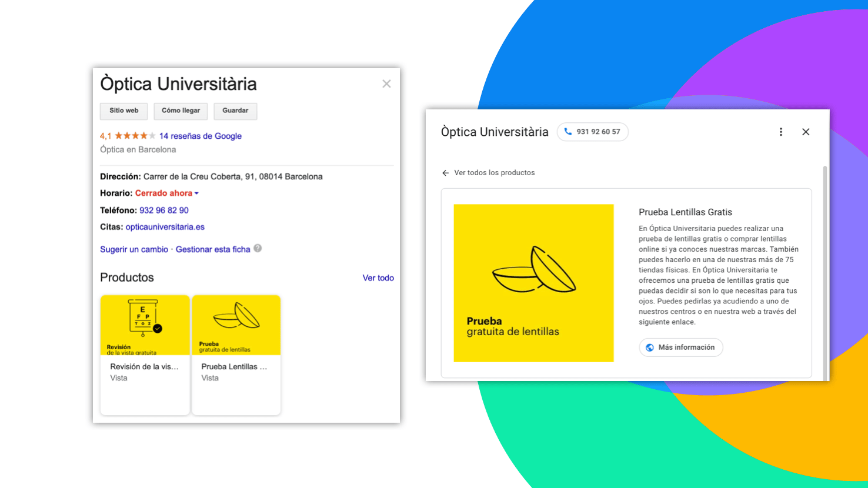Click the product detail scrollbar
Viewport: 868px width, 488px height.
coord(825,272)
